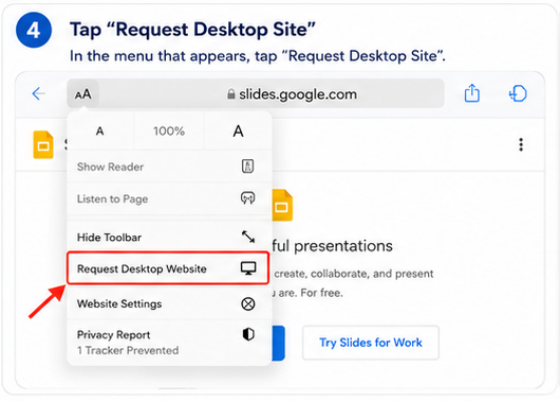Select Listen to Page menu item
The width and height of the screenshot is (560, 401).
pos(168,199)
